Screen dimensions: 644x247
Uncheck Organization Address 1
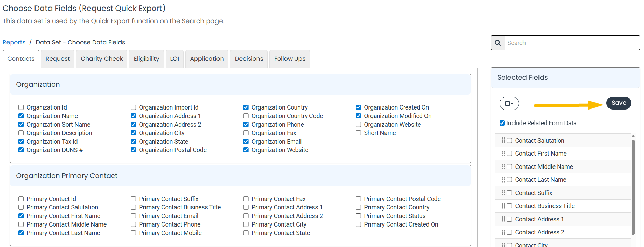(x=134, y=116)
